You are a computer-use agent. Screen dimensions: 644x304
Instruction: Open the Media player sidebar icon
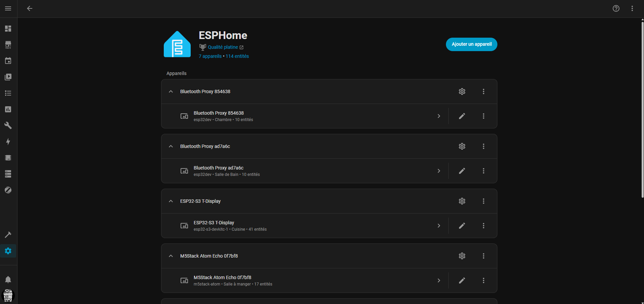pos(8,77)
